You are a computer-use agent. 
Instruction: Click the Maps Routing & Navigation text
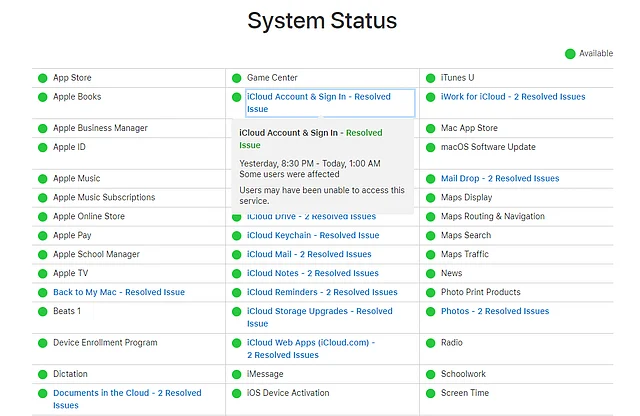click(493, 216)
